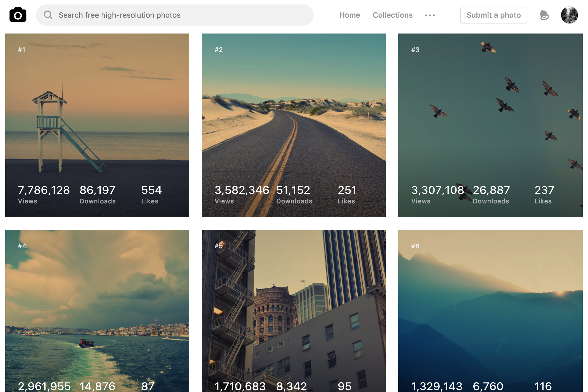
Task: Click the 14,876 downloads count
Action: pos(97,386)
